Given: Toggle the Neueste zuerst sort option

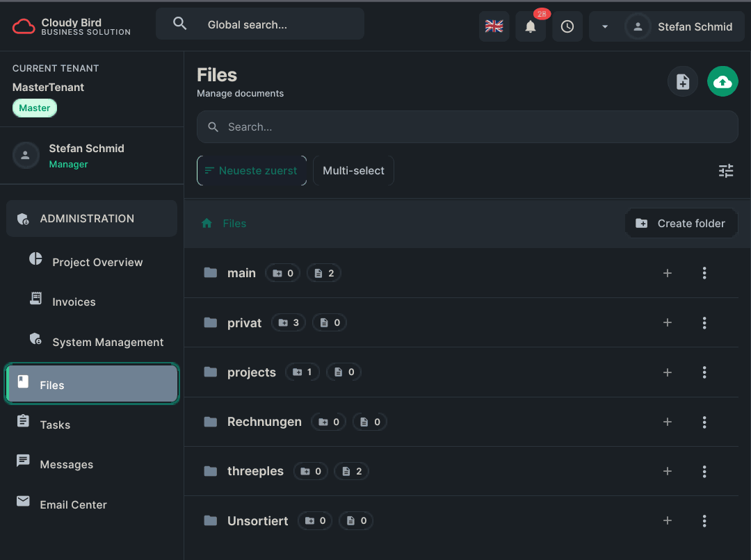Looking at the screenshot, I should (x=252, y=170).
